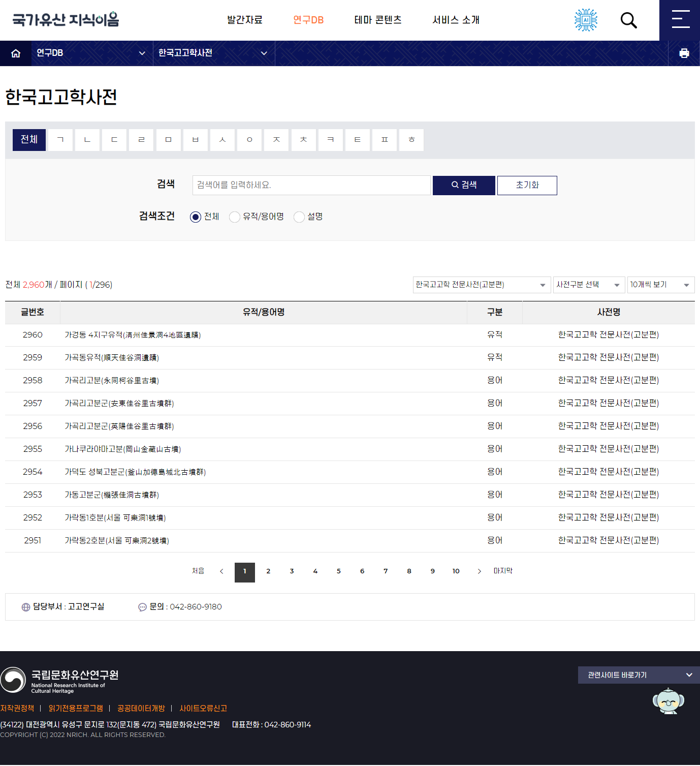Select the ㄱ consonant filter tab
Screen dimensions: 700x766
click(60, 140)
